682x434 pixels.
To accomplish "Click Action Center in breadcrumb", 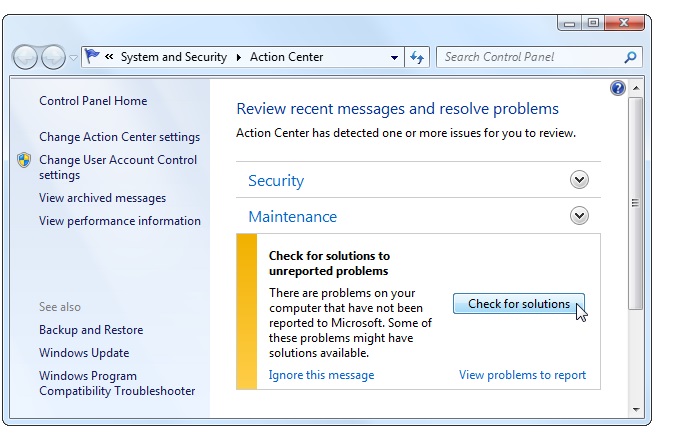I will coord(286,57).
